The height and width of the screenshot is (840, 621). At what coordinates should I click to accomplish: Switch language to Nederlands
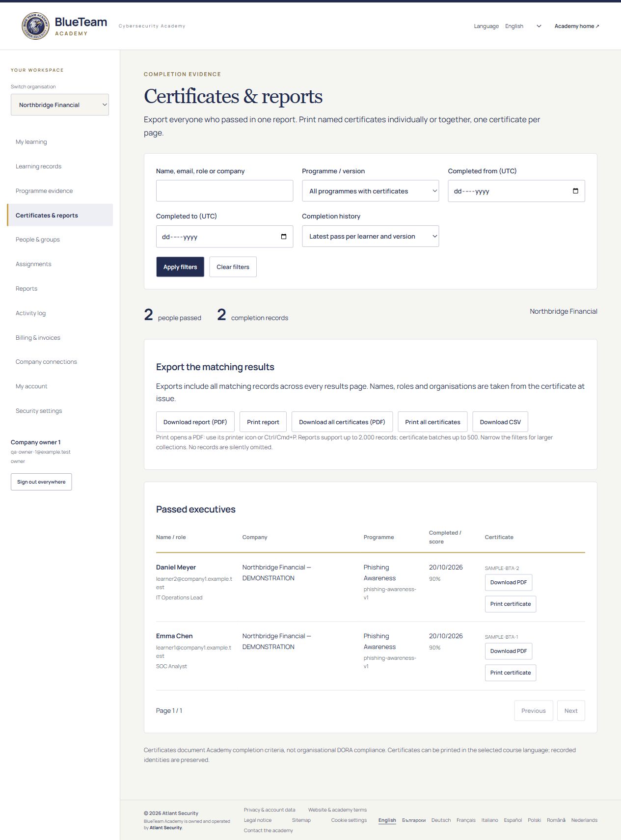coord(584,820)
